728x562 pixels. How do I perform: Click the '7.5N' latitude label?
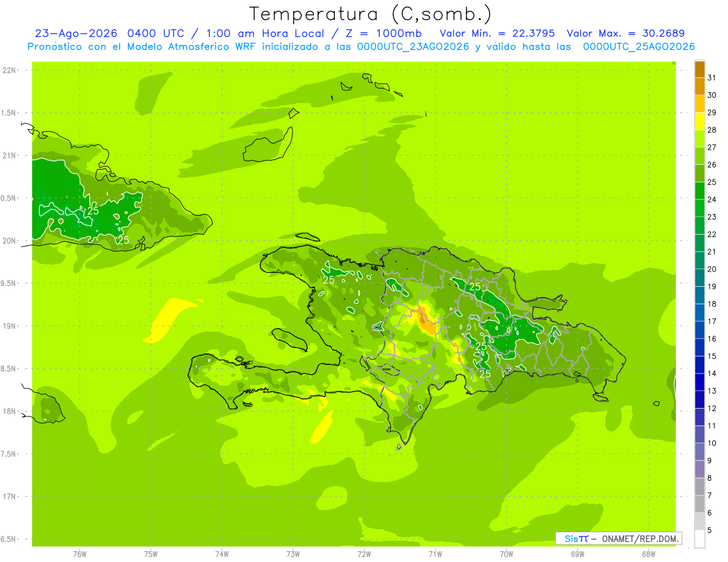[x=9, y=454]
